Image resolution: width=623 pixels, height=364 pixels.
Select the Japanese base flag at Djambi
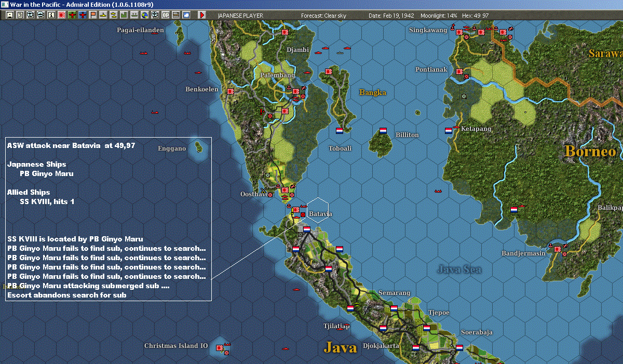285,32
